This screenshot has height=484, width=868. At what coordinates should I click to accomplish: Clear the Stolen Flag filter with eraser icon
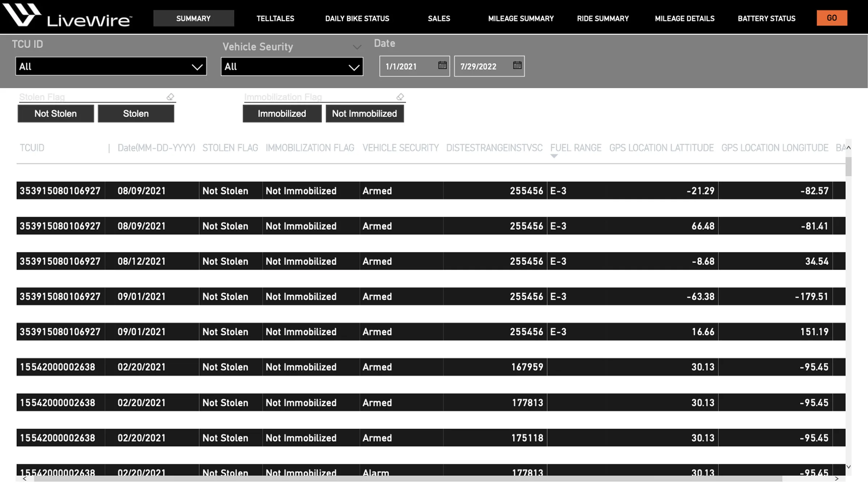pyautogui.click(x=170, y=97)
